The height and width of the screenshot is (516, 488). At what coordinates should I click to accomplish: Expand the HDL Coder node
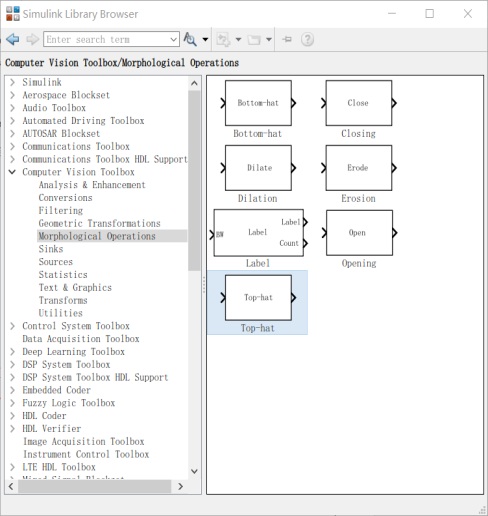click(12, 416)
